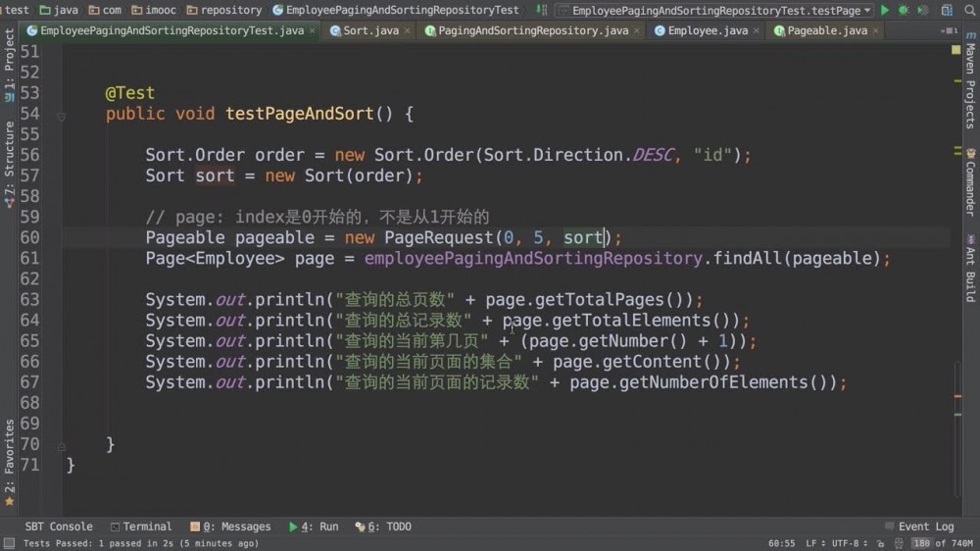This screenshot has width=980, height=551.
Task: Close the PagingAndSortingRepository.java tab
Action: coord(637,30)
